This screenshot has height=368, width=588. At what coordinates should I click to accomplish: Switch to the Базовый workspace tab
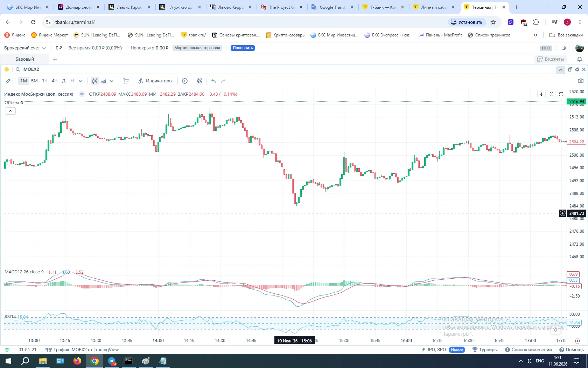24,59
